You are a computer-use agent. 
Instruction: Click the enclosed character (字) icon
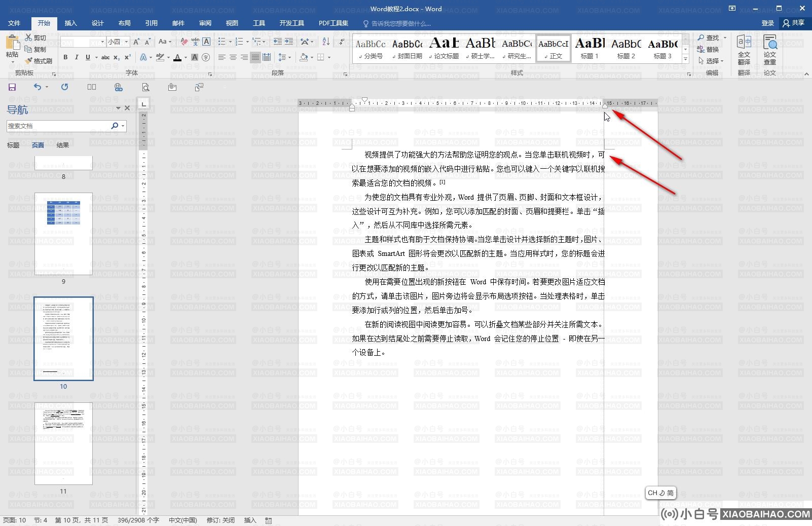pos(206,57)
